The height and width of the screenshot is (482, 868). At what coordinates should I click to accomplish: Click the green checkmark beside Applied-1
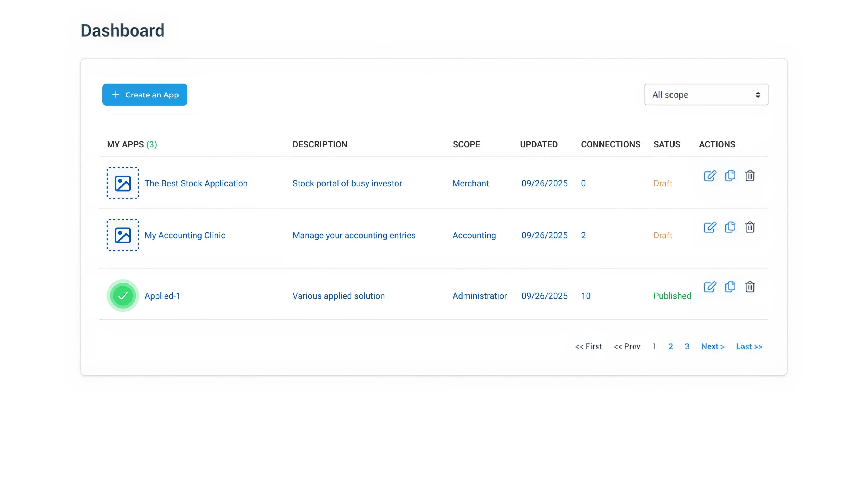coord(123,295)
